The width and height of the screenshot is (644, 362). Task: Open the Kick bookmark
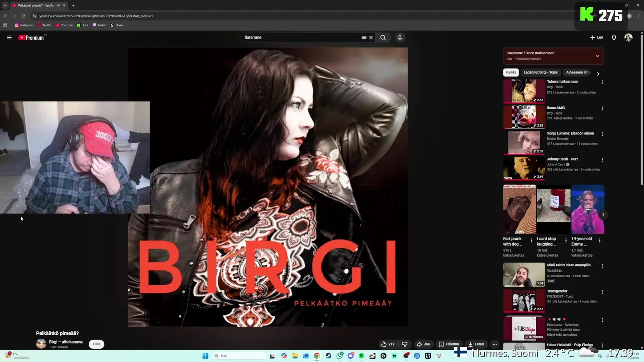[x=83, y=25]
